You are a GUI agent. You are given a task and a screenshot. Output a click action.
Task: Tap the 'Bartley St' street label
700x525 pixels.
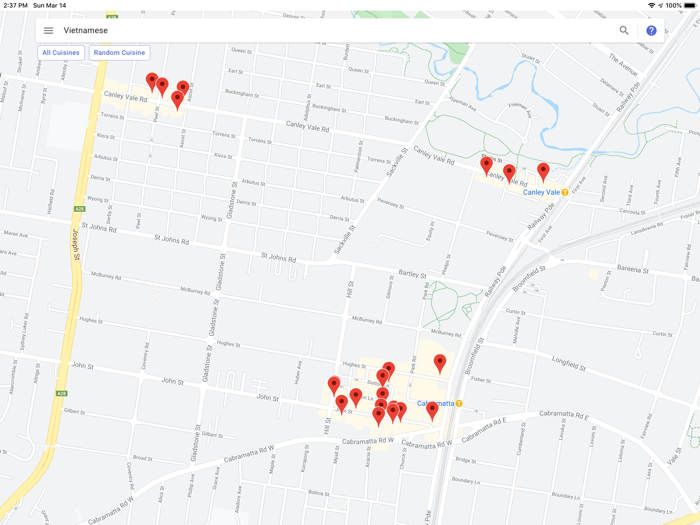pos(412,274)
